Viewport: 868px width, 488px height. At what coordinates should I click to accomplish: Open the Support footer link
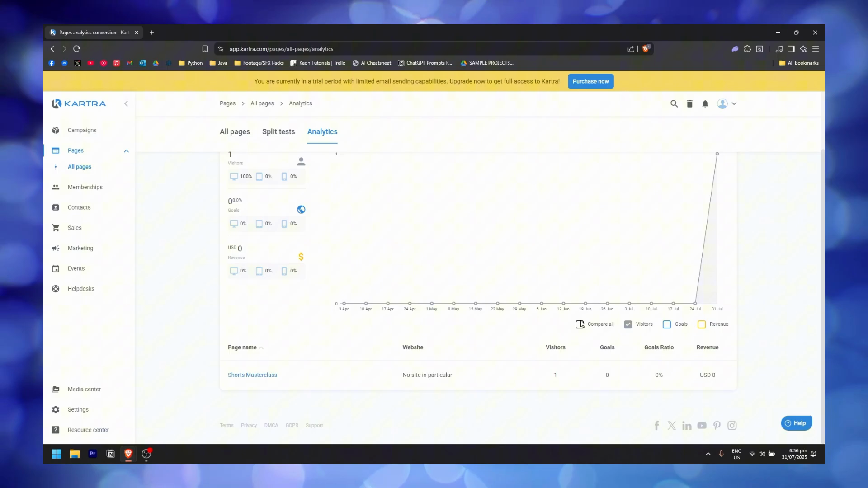click(x=314, y=425)
